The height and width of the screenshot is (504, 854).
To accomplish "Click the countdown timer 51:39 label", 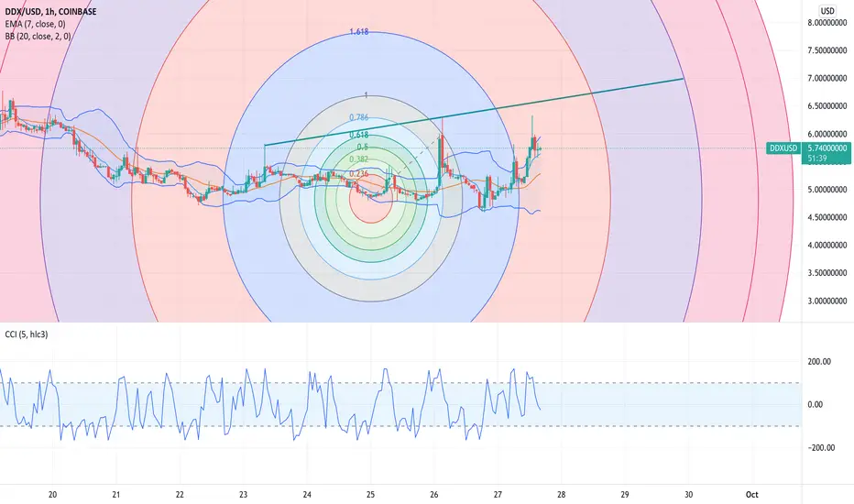I will (x=817, y=159).
